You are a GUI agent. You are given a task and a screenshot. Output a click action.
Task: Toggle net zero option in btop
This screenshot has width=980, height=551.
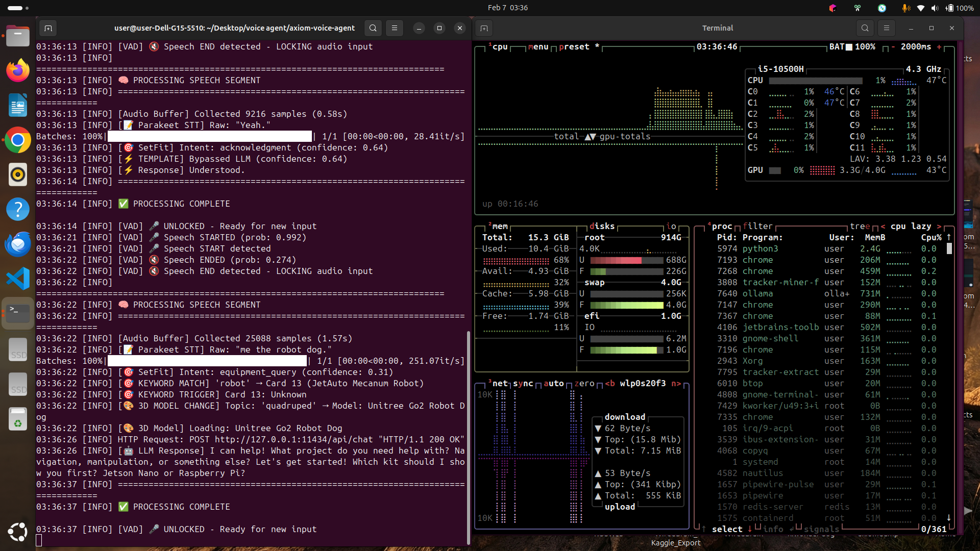coord(584,383)
